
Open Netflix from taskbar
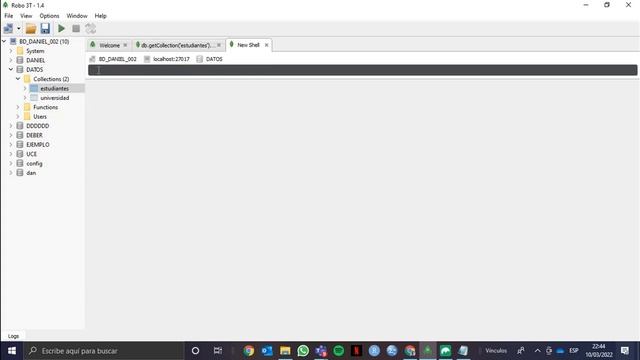tap(356, 351)
